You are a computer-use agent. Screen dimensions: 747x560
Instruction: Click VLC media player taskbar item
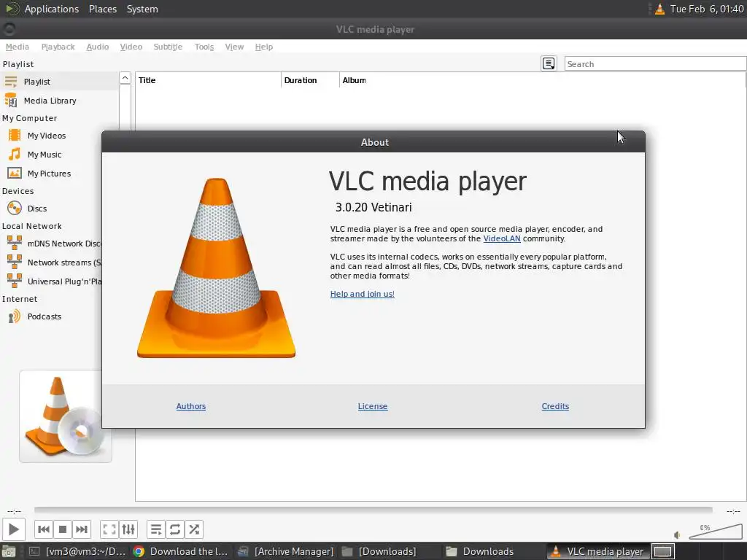[x=597, y=551]
